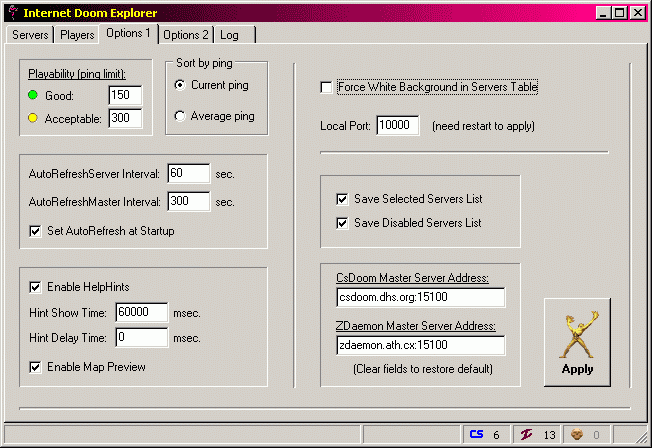Open the Players tab

77,35
